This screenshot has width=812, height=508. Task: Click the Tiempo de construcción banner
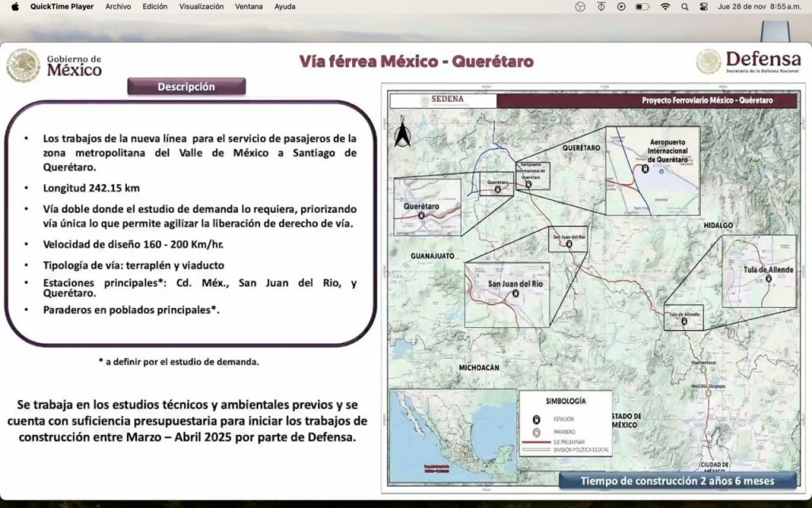[677, 481]
